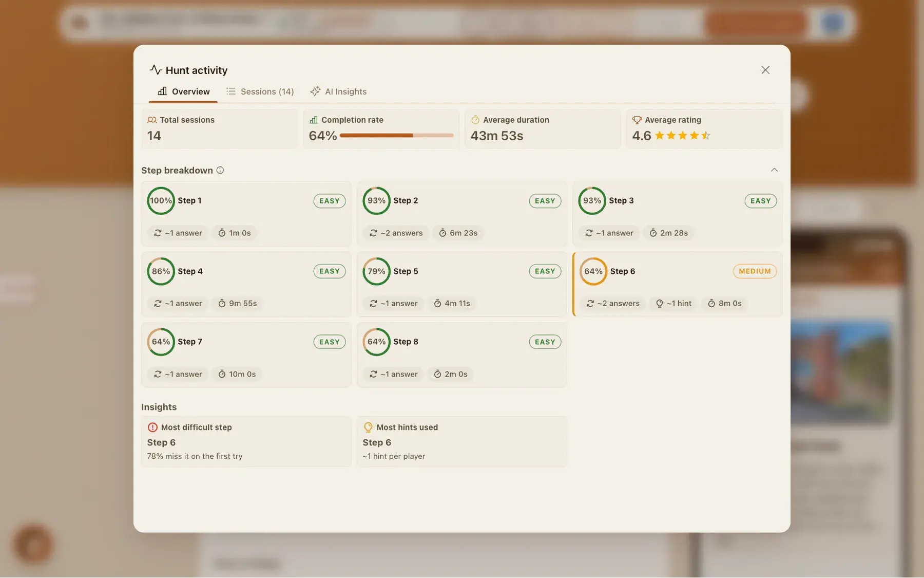The image size is (924, 578).
Task: Click Step 6's ~2 answers chip
Action: pos(613,303)
